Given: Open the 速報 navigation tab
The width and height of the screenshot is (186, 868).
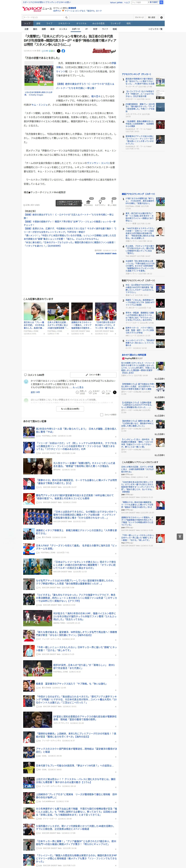Looking at the screenshot, I should pos(38,24).
